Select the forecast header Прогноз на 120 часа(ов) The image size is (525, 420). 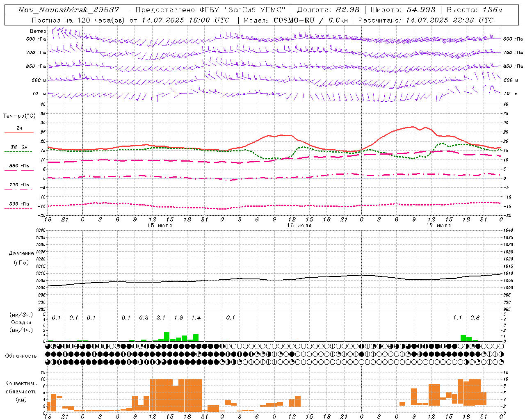pos(79,20)
